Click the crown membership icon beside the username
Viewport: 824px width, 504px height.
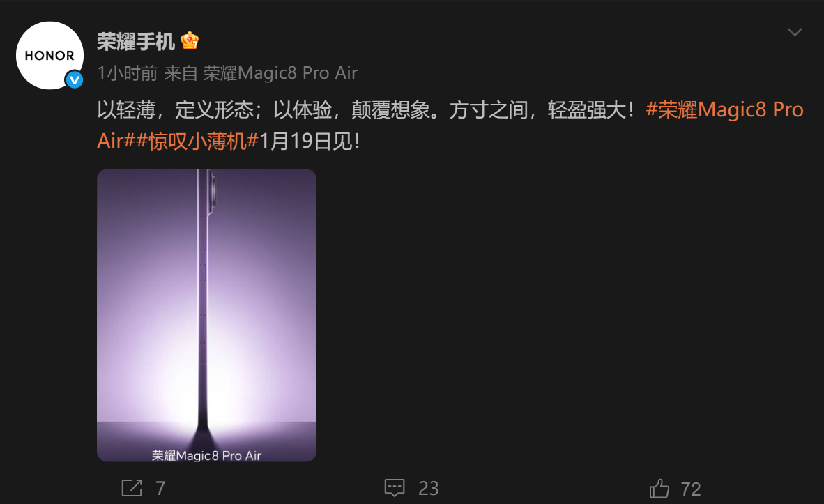(x=189, y=41)
